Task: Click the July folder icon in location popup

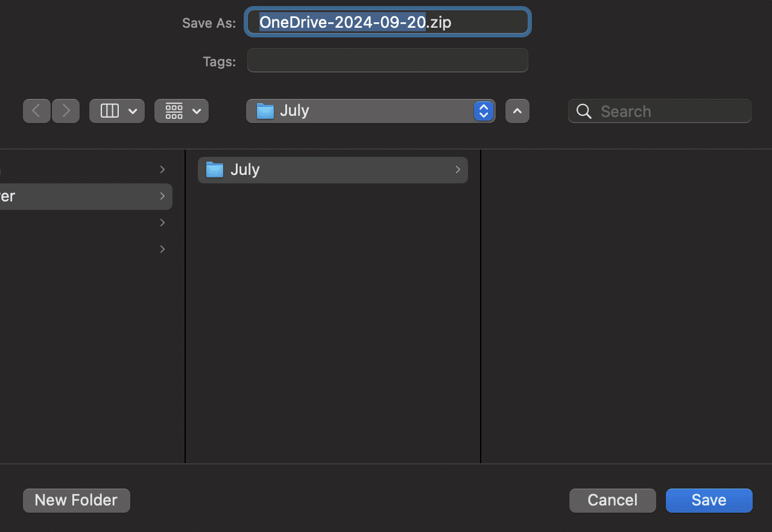Action: coord(265,111)
